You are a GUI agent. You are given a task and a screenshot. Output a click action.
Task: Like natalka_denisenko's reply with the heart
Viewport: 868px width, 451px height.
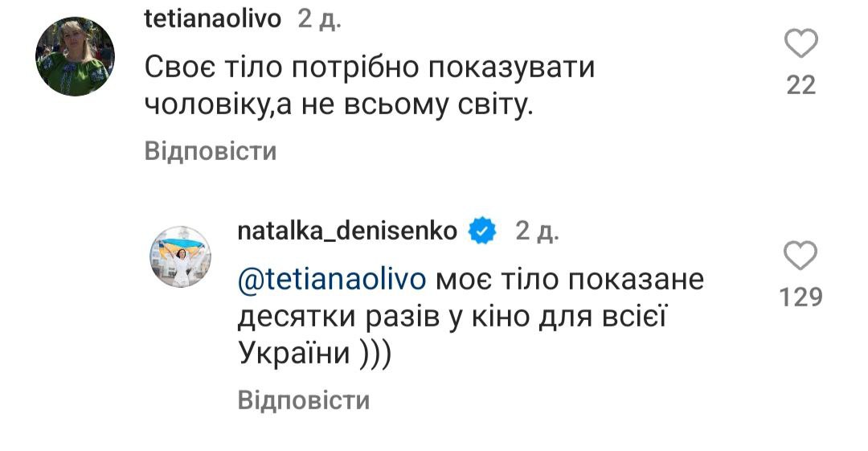click(x=800, y=258)
